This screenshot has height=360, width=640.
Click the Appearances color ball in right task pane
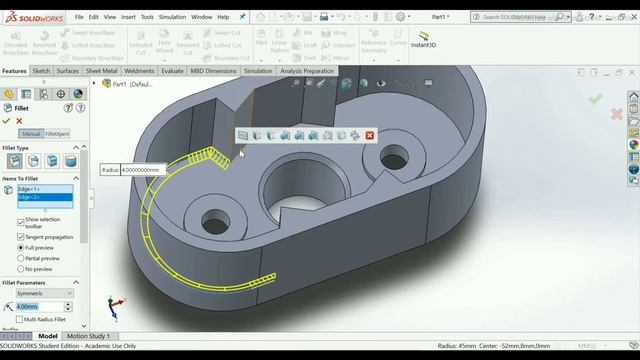(x=633, y=144)
